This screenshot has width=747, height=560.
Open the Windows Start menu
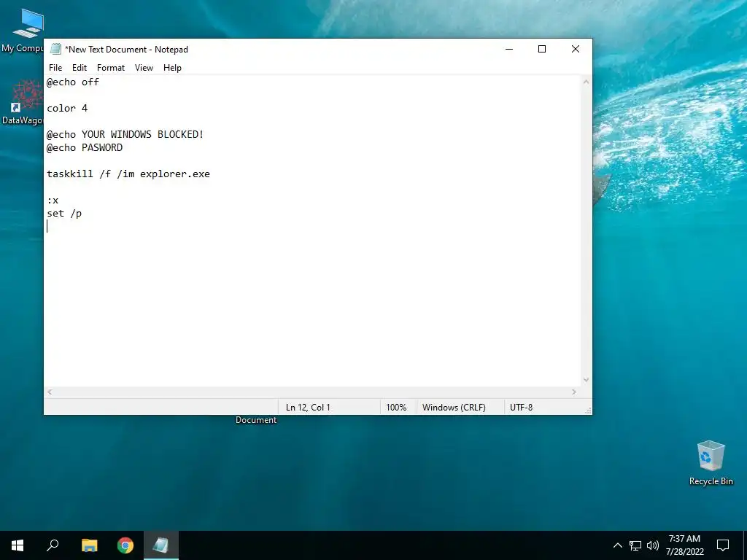click(x=18, y=545)
